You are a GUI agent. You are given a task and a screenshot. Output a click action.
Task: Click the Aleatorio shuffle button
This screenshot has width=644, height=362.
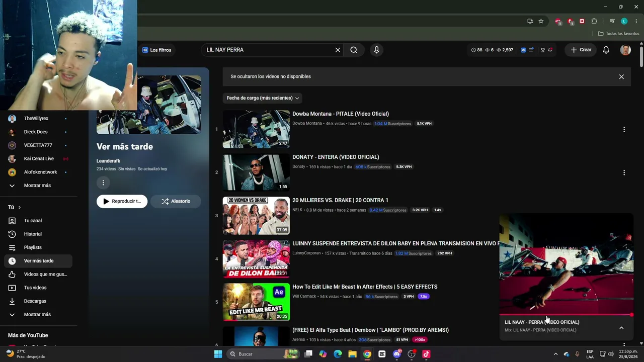point(176,201)
